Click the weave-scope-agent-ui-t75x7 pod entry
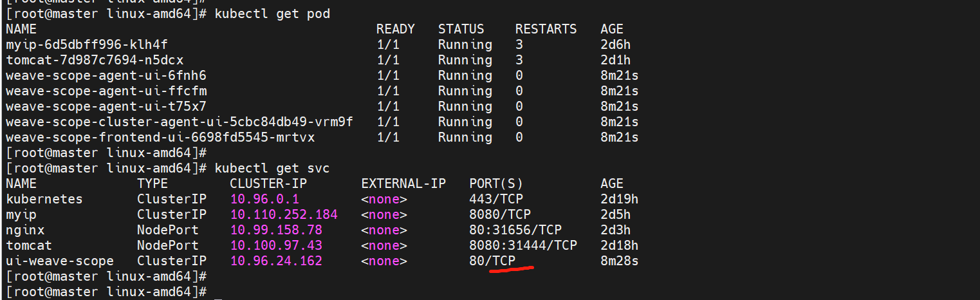The width and height of the screenshot is (980, 300). click(x=106, y=106)
